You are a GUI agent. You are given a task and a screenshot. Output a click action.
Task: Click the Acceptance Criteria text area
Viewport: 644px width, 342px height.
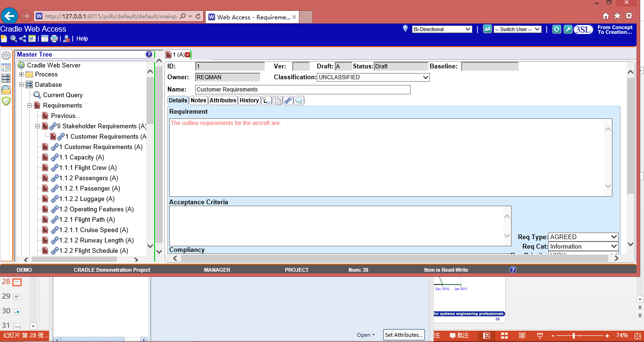coord(340,226)
